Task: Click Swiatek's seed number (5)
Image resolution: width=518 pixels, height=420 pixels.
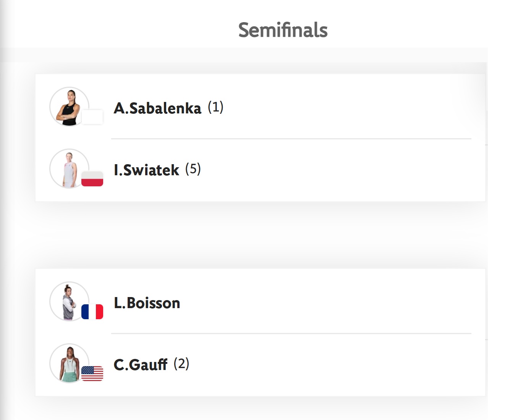Action: pos(193,169)
